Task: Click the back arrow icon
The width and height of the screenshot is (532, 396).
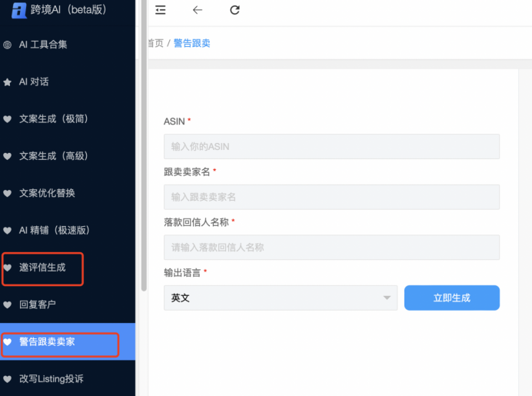Action: point(198,10)
